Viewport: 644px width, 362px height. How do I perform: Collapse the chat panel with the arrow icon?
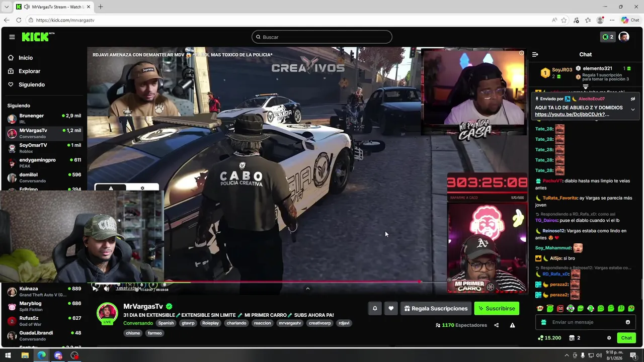pyautogui.click(x=535, y=54)
